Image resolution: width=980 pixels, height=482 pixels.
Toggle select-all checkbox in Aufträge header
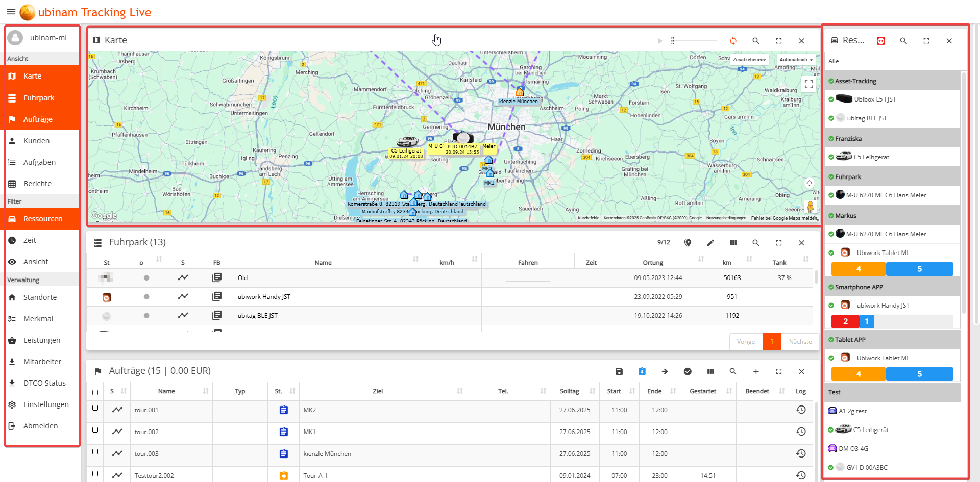coord(95,392)
